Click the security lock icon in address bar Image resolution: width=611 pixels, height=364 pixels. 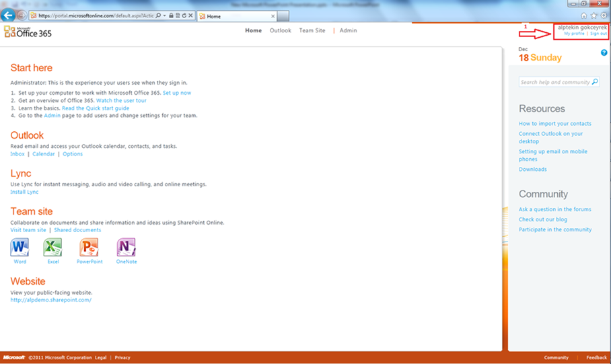point(171,15)
